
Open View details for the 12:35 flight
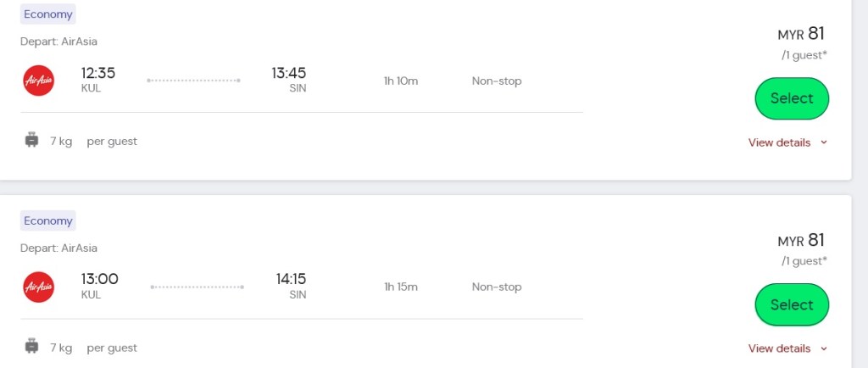click(779, 142)
